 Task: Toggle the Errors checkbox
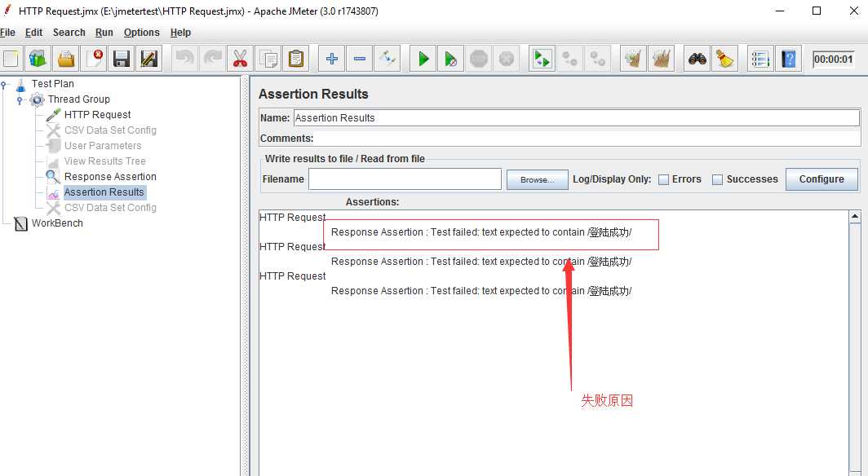pyautogui.click(x=664, y=179)
